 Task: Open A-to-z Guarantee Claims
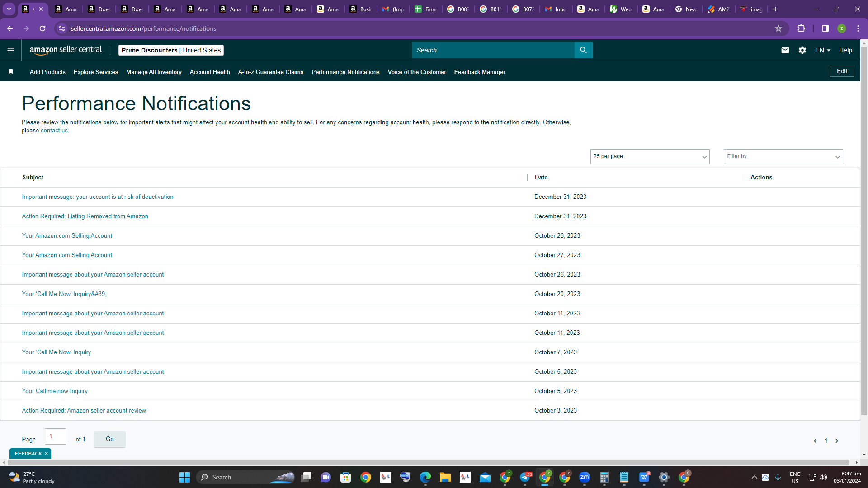tap(271, 72)
